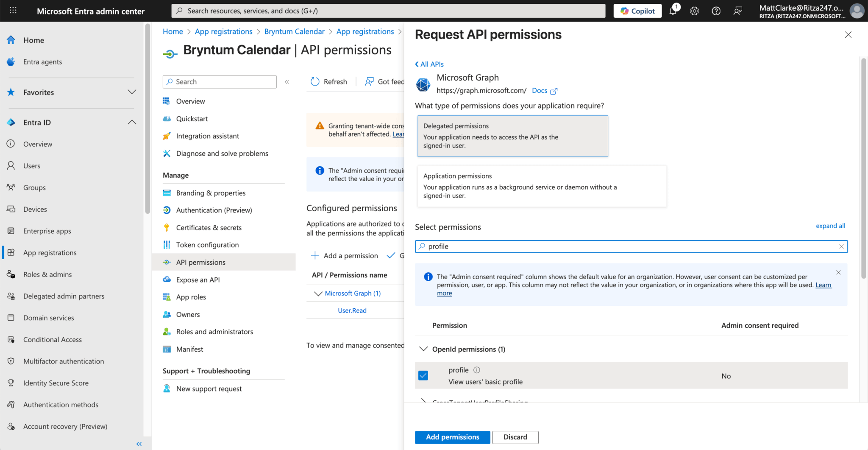Open Certificates & secrets menu item
The image size is (868, 450).
coord(209,228)
